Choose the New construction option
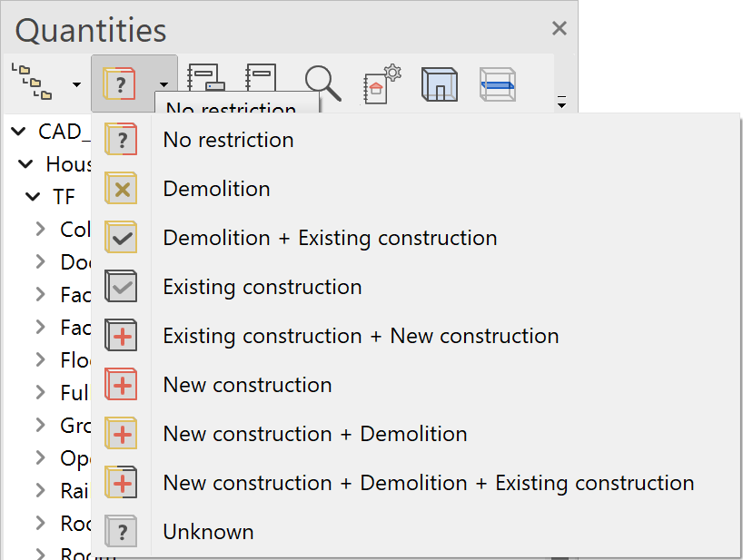This screenshot has width=743, height=560. coord(416,385)
